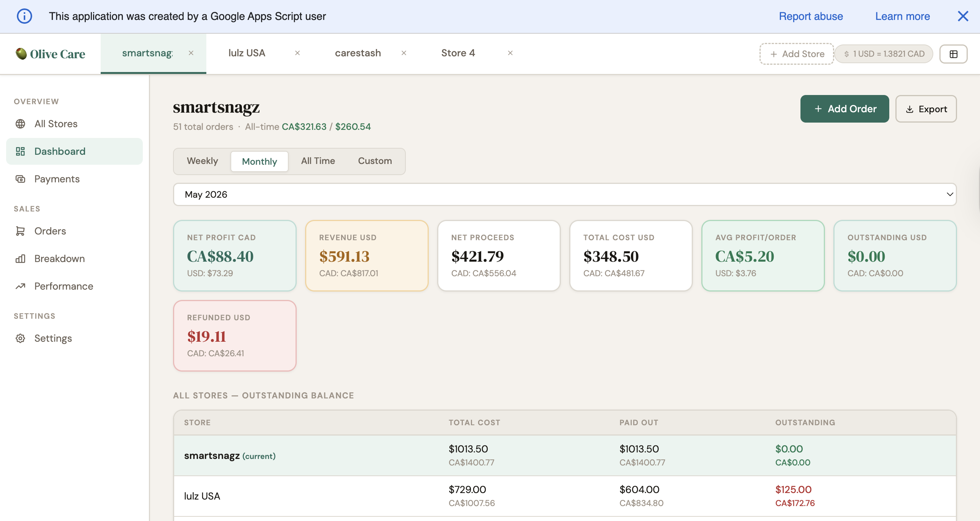Click the Breakdown bar chart icon
Screen dimensions: 980x521
click(x=20, y=259)
